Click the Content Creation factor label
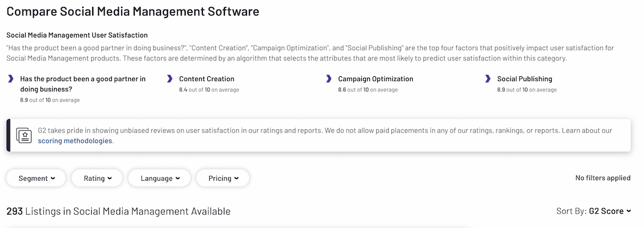Image resolution: width=644 pixels, height=228 pixels. click(207, 79)
